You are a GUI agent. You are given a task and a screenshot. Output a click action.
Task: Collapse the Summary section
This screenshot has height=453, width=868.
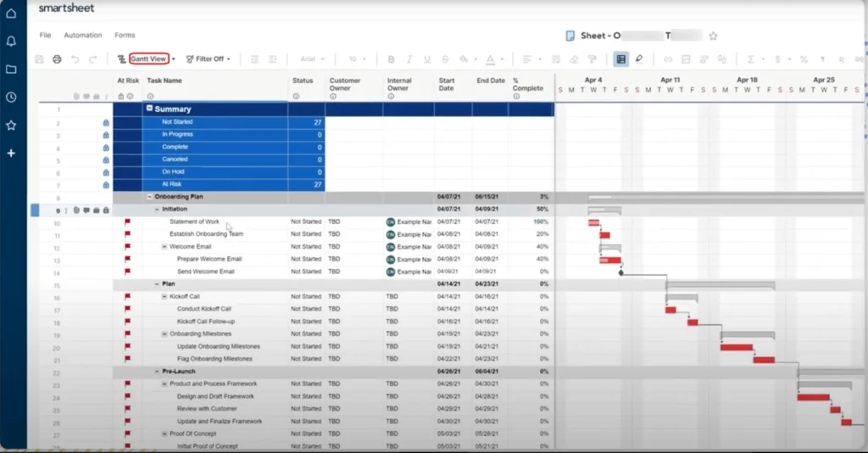pyautogui.click(x=150, y=109)
